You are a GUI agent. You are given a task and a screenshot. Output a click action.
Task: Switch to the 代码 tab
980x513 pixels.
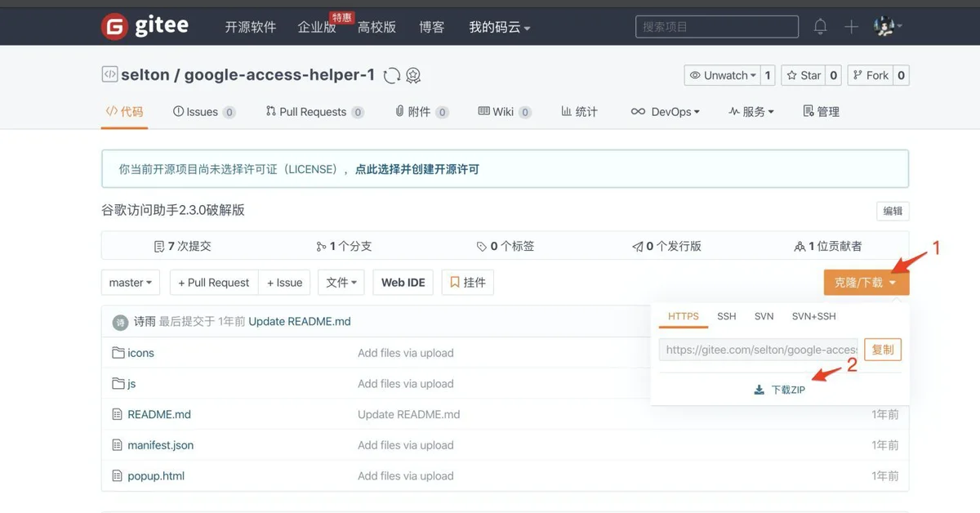point(124,112)
